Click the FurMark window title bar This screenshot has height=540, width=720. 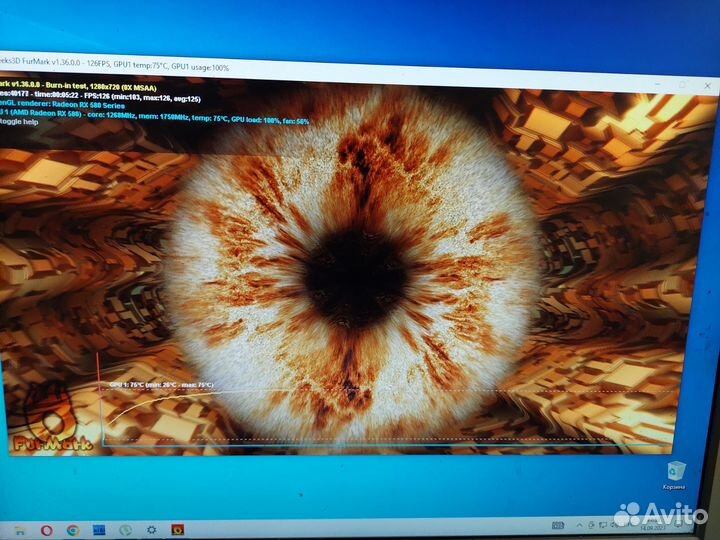pos(350,67)
